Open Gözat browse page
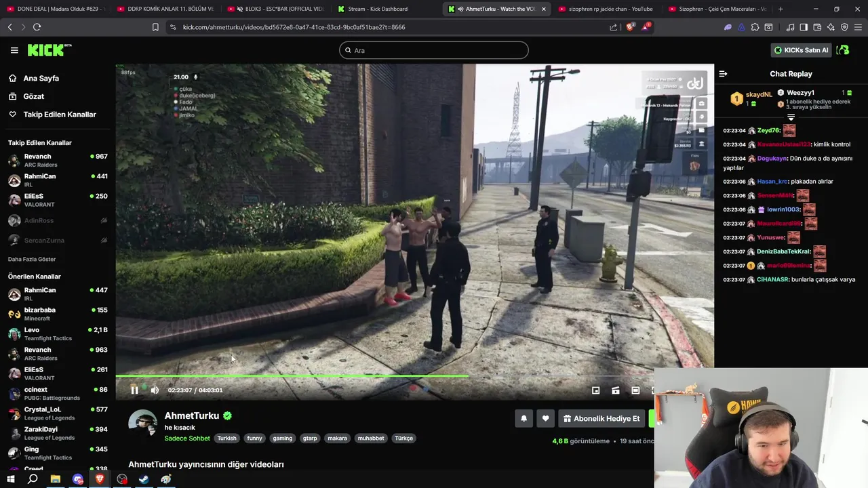 click(x=33, y=96)
